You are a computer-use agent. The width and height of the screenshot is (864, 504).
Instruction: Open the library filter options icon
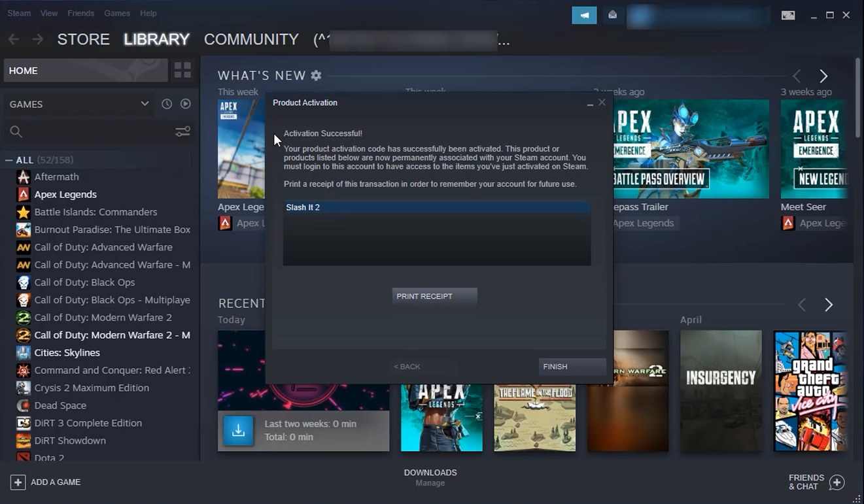(x=182, y=131)
